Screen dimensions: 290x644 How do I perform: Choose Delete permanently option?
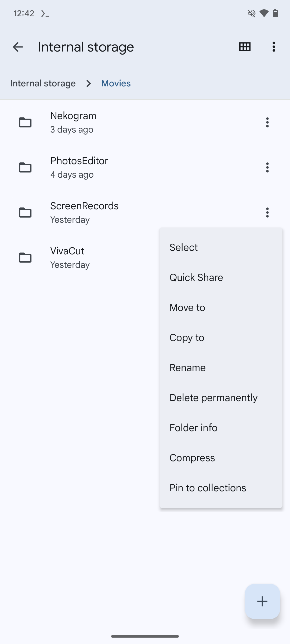[213, 398]
